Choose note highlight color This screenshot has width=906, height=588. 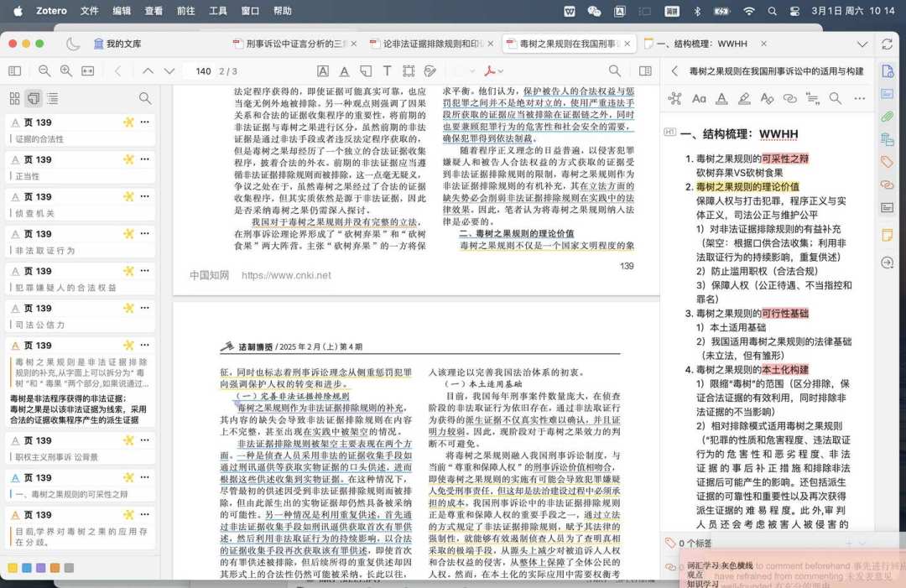pos(744,98)
